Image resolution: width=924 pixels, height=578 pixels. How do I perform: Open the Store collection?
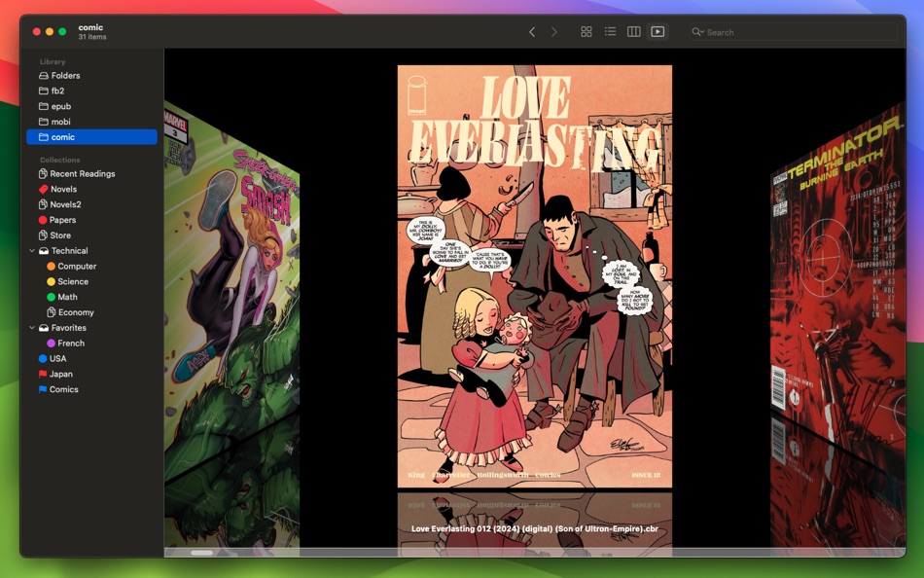92,235
